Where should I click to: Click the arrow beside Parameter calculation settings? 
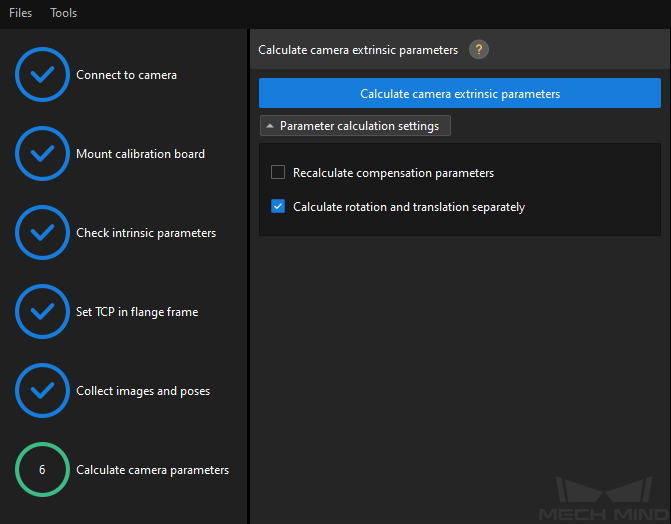tap(270, 126)
